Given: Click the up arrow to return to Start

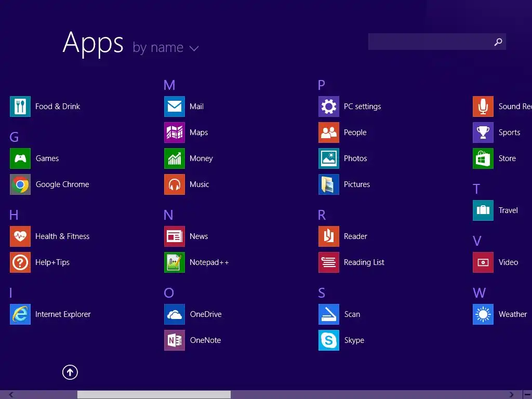Looking at the screenshot, I should tap(70, 372).
